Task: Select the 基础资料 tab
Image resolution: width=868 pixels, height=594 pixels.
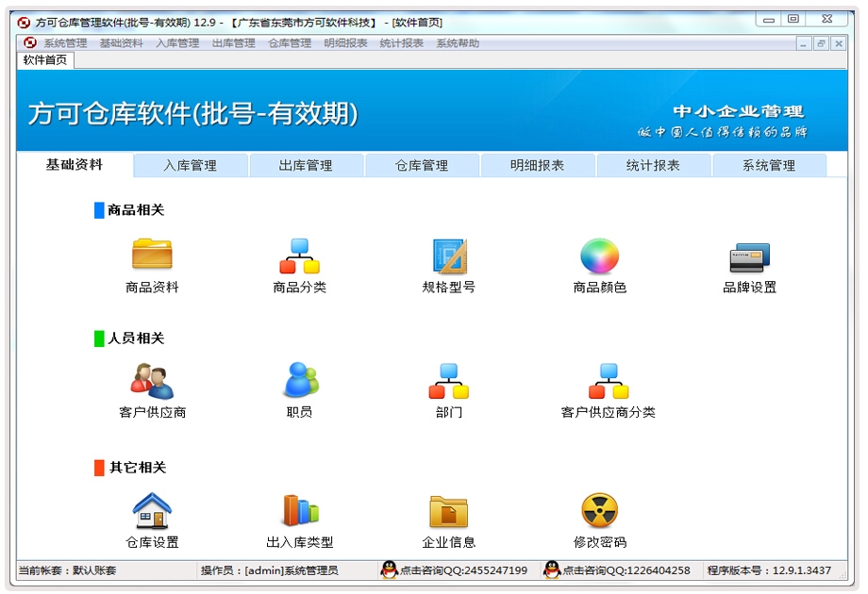Action: (x=75, y=164)
